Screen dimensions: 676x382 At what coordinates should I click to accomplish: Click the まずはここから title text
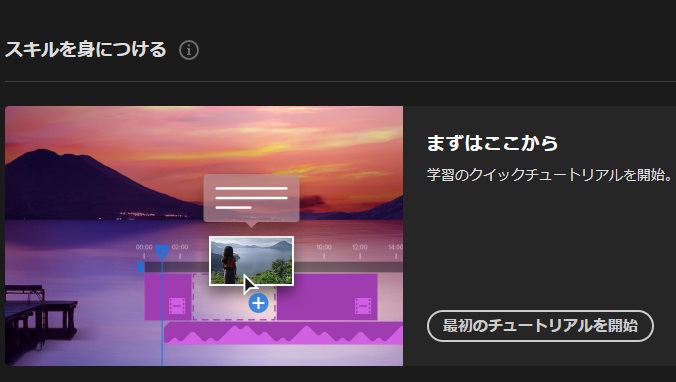pyautogui.click(x=492, y=143)
